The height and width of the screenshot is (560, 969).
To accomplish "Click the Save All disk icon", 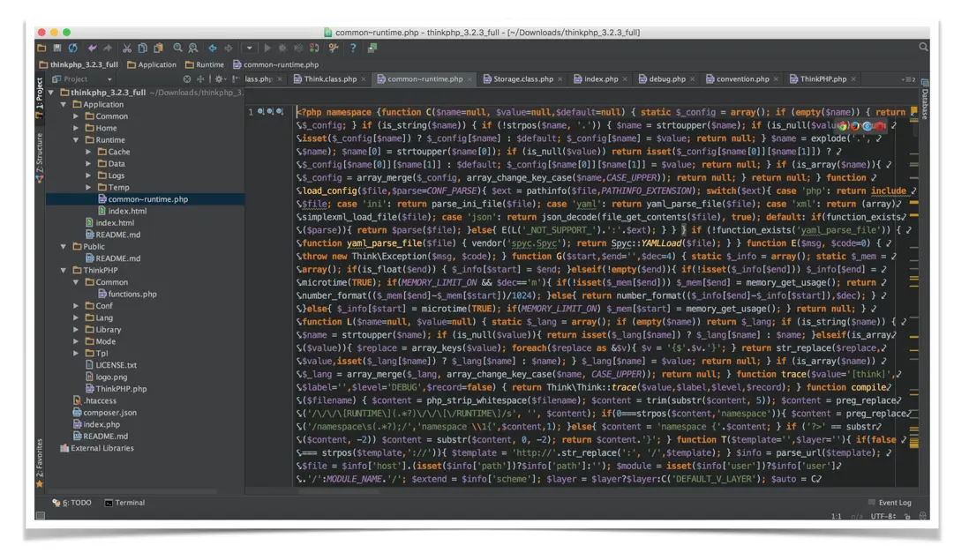I will pyautogui.click(x=56, y=49).
